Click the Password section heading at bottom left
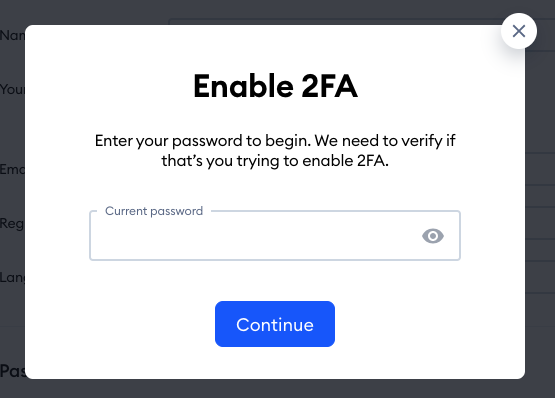The width and height of the screenshot is (555, 398). pyautogui.click(x=12, y=371)
